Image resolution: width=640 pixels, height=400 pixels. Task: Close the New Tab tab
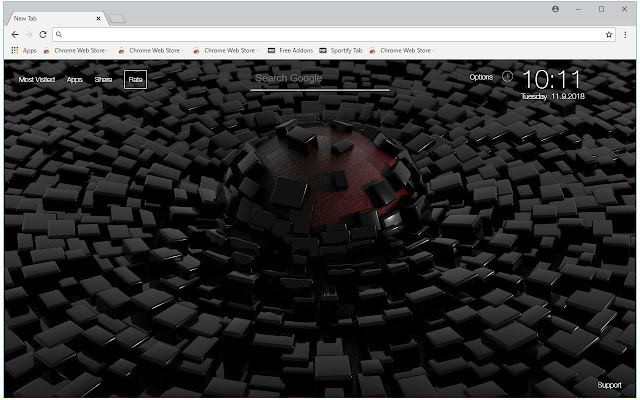98,18
